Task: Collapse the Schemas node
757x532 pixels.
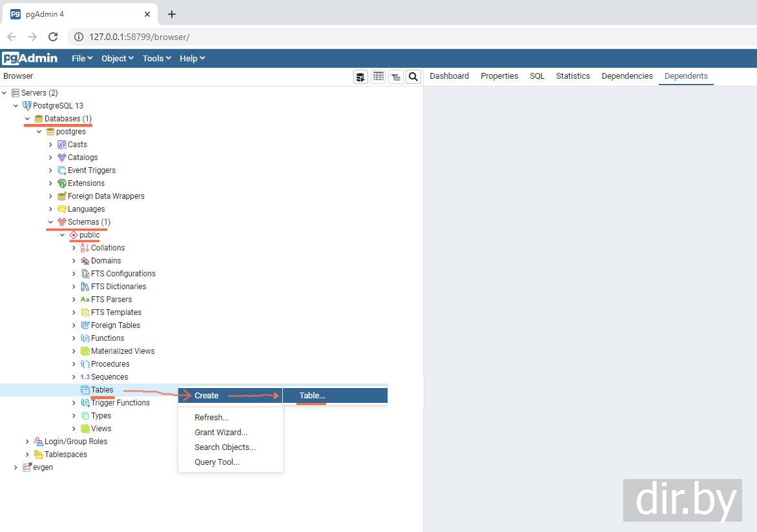Action: (50, 222)
